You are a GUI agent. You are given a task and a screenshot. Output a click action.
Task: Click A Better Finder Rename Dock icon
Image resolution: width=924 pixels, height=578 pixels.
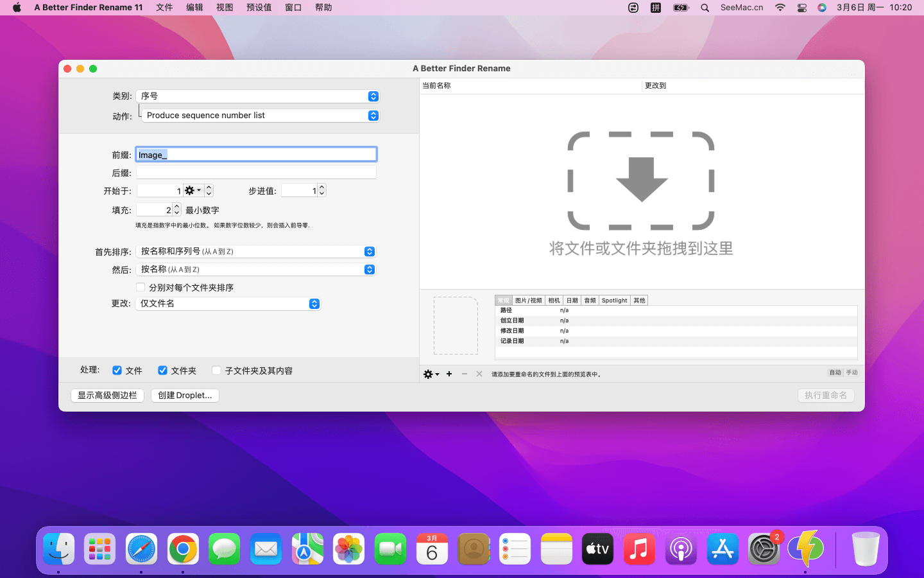805,549
